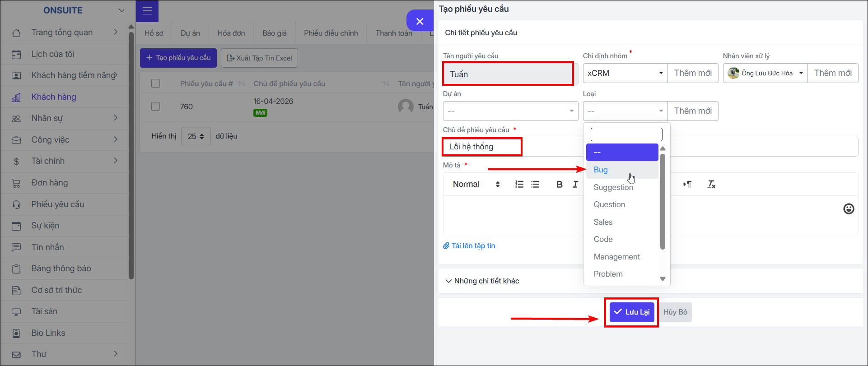Open the emoji picker smiley icon
The image size is (868, 366).
coord(849,208)
